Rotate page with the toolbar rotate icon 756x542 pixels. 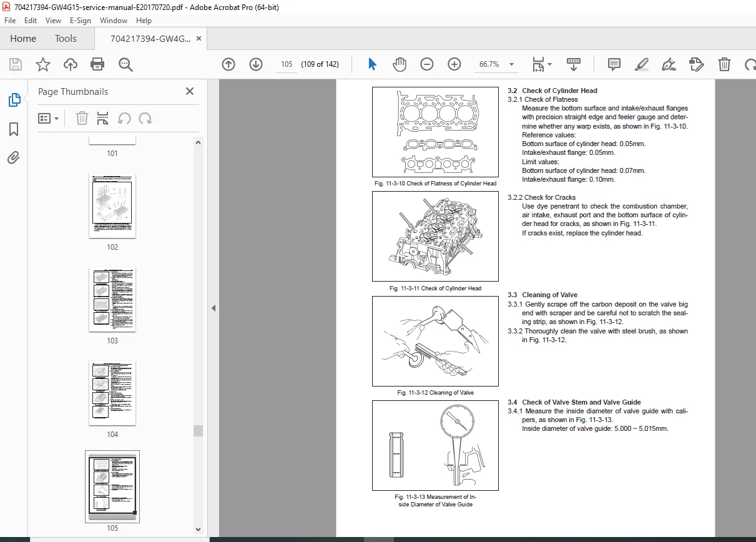[750, 64]
